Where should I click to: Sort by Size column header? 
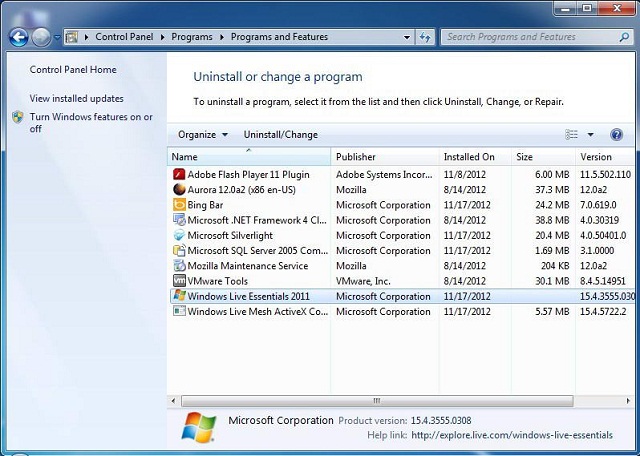coord(543,157)
